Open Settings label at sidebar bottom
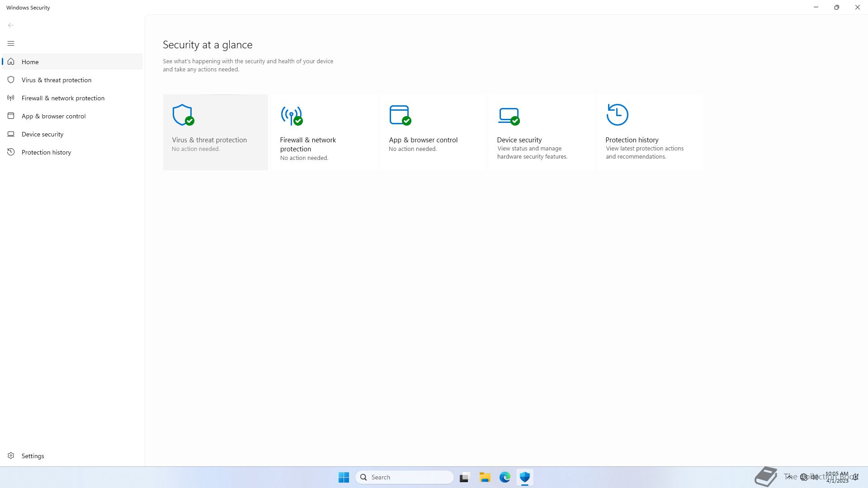The image size is (868, 488). 33,456
